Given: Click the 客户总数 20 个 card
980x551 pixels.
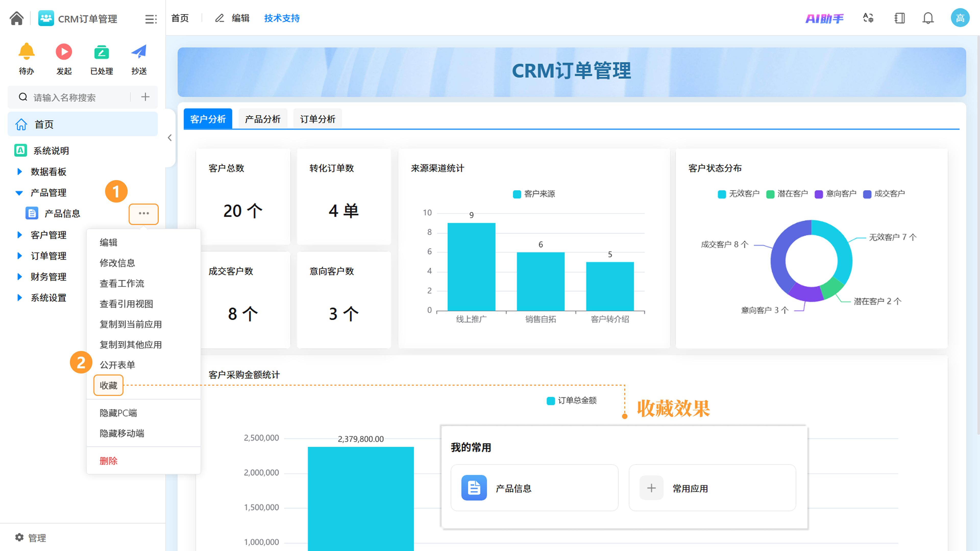Looking at the screenshot, I should tap(243, 196).
